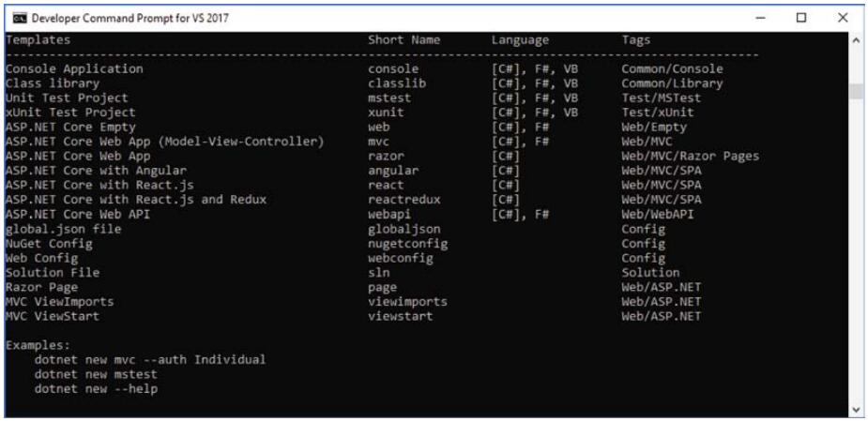Click the scrollbar down arrow

pos(856,410)
